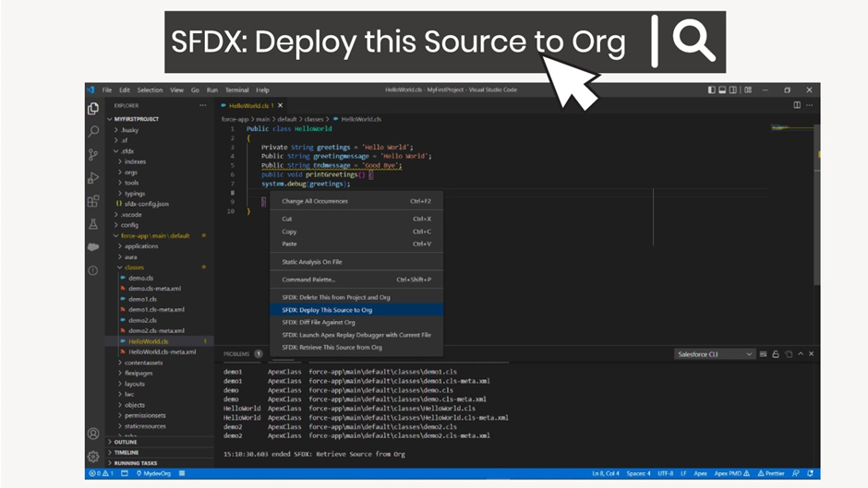
Task: Open demo.cls in the explorer
Action: point(141,278)
